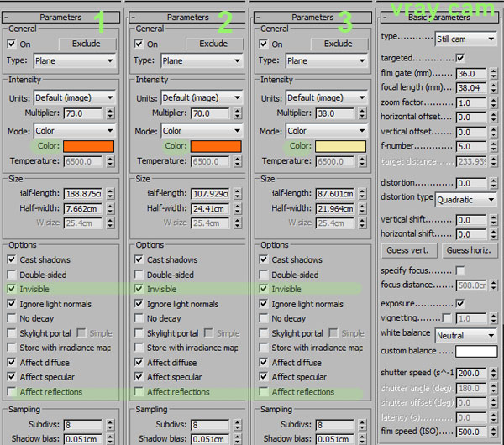The height and width of the screenshot is (445, 504).
Task: Click the spinner beside film speed ISO
Action: pyautogui.click(x=494, y=432)
